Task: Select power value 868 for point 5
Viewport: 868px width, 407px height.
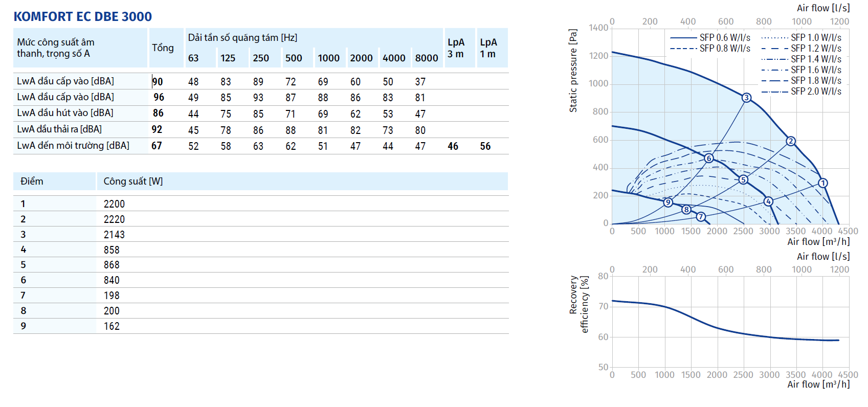Action: tap(112, 265)
